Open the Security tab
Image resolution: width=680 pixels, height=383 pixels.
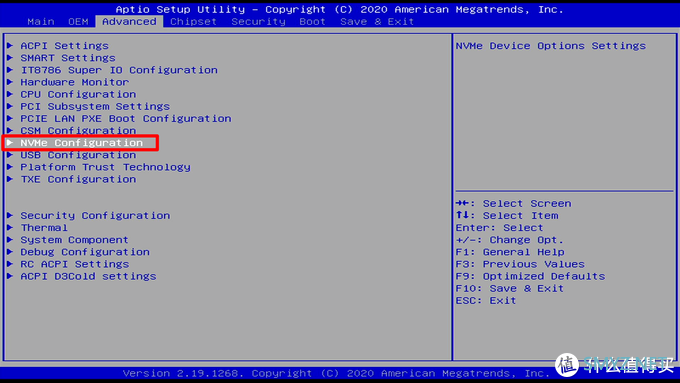pos(258,22)
